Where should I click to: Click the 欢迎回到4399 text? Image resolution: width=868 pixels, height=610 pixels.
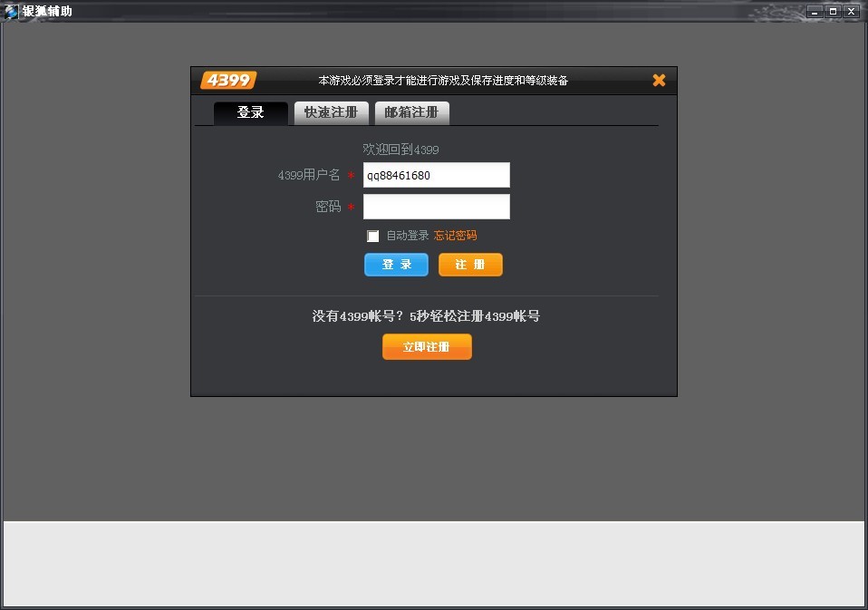pos(400,150)
